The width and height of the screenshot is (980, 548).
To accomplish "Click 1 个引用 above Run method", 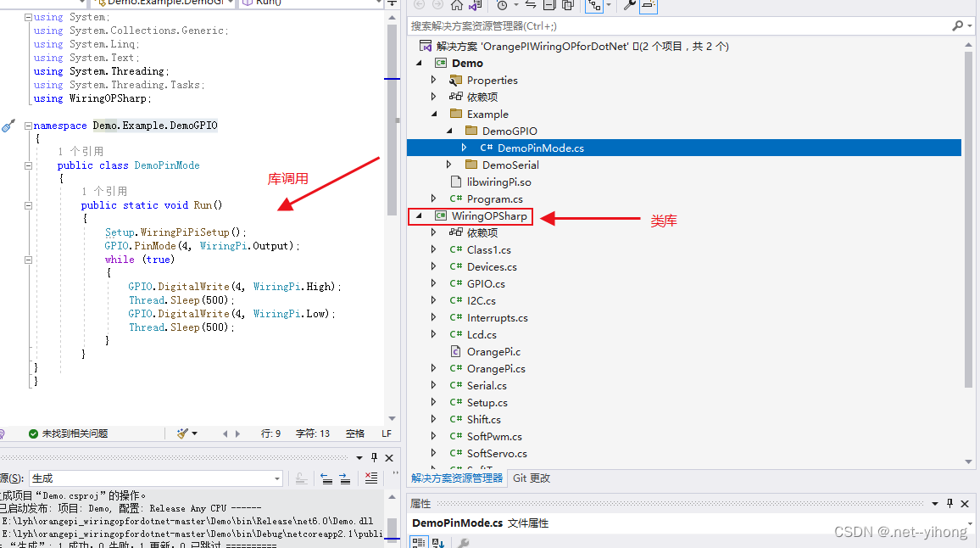I will (104, 192).
